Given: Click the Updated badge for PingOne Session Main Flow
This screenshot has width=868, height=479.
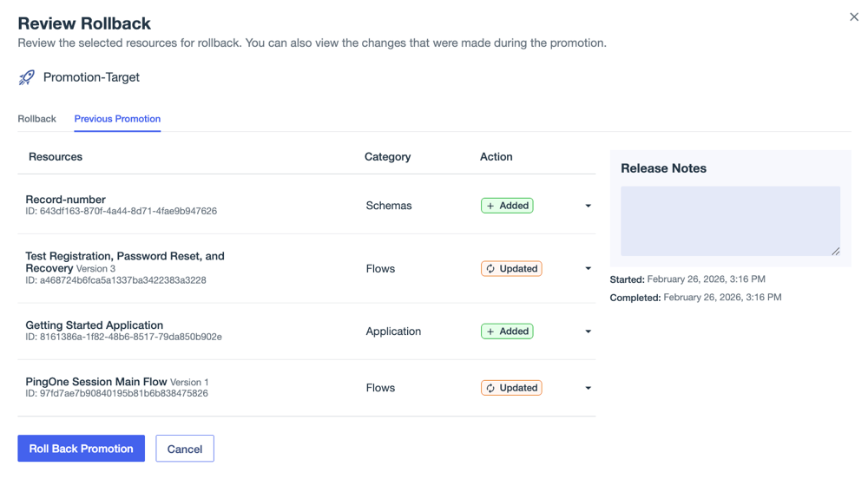Looking at the screenshot, I should click(x=511, y=388).
